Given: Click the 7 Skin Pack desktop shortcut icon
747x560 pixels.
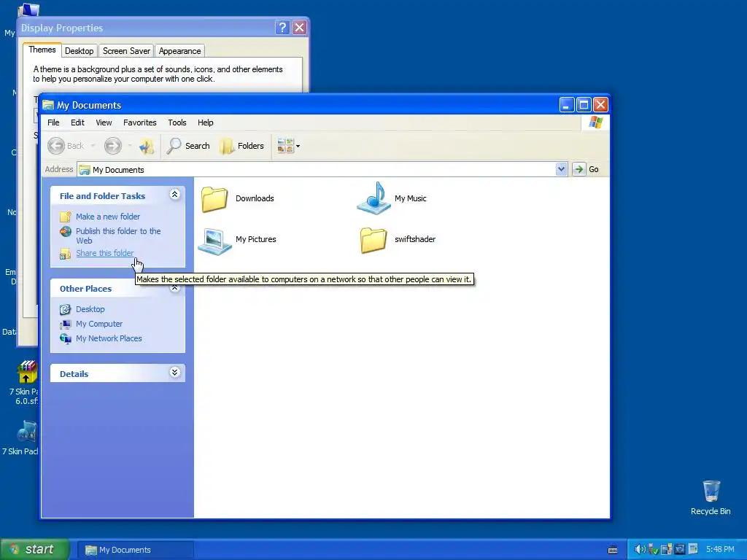Looking at the screenshot, I should [27, 432].
